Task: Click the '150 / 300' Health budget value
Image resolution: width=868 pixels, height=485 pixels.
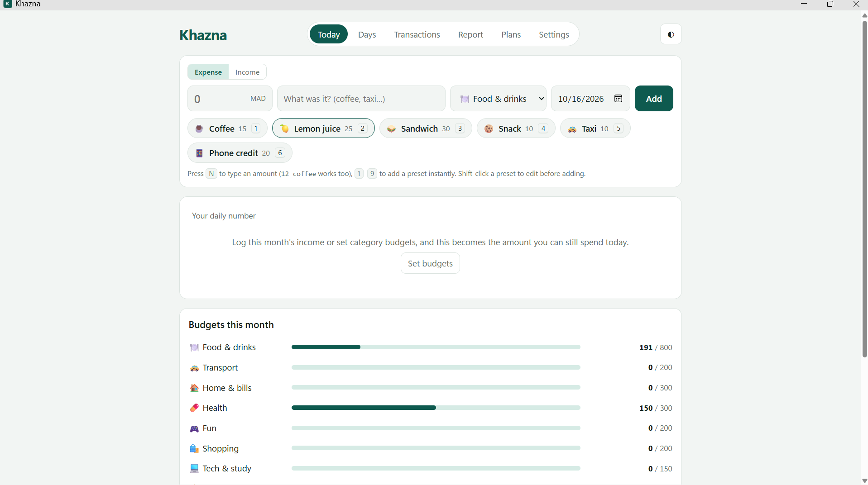Action: [x=656, y=408]
